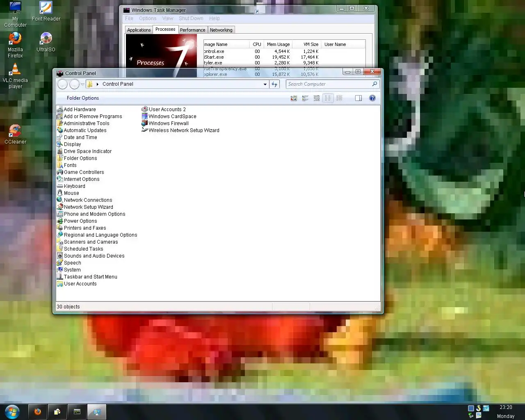Open VLC media player desktop shortcut
This screenshot has height=420, width=525.
(x=15, y=76)
